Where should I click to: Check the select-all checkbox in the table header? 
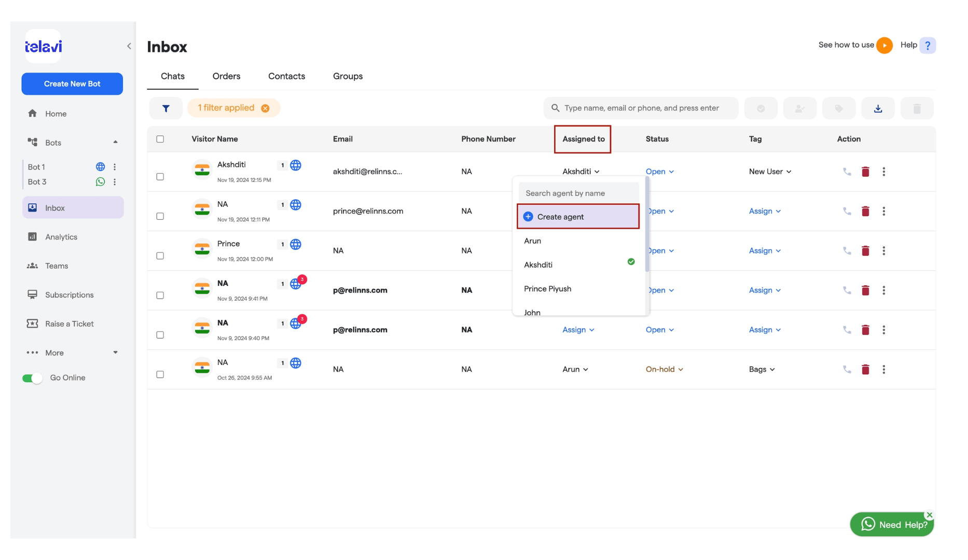(x=160, y=139)
